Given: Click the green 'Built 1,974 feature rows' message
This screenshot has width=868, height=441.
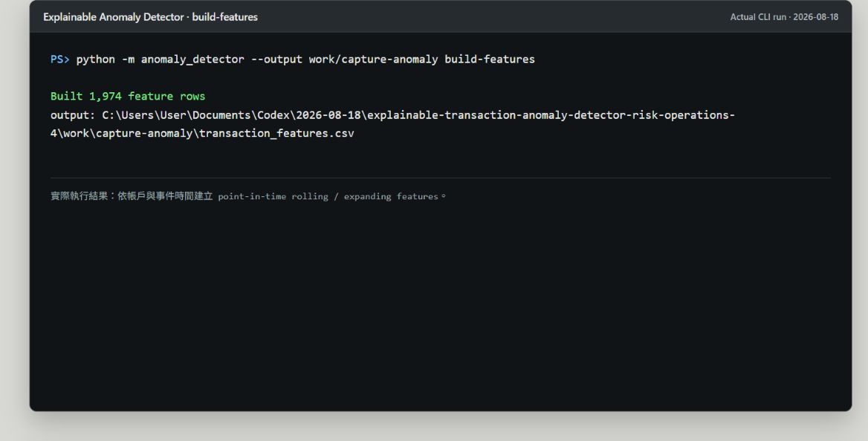Looking at the screenshot, I should (x=128, y=97).
